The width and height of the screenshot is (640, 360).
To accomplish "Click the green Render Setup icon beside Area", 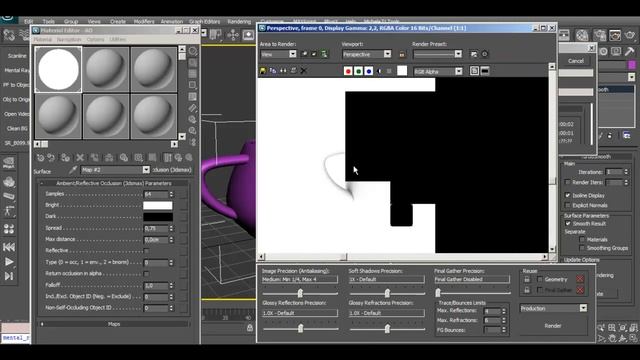I will click(324, 54).
